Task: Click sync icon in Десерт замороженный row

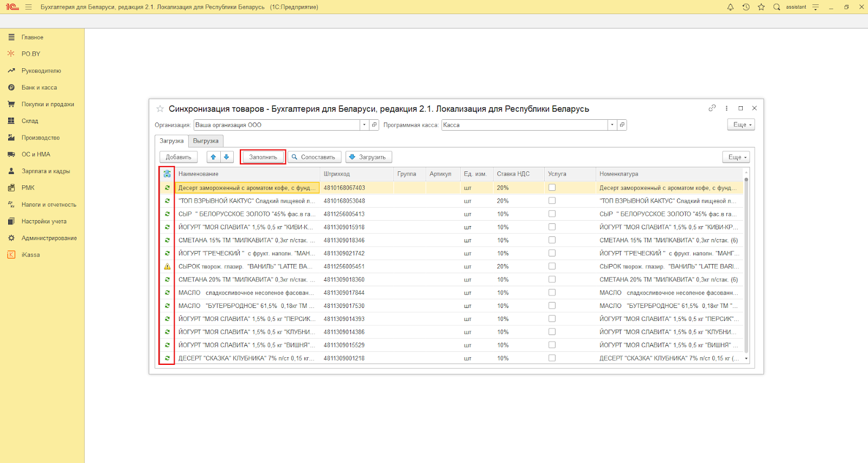Action: pos(167,188)
